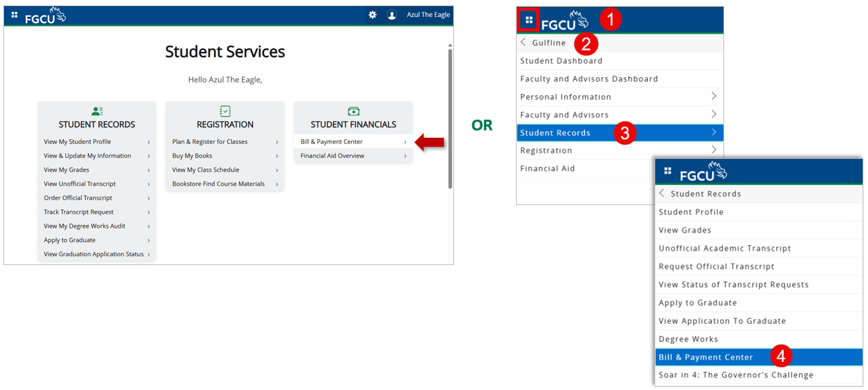Image resolution: width=868 pixels, height=390 pixels.
Task: Select the highlighted Student Records menu item
Action: (x=620, y=132)
